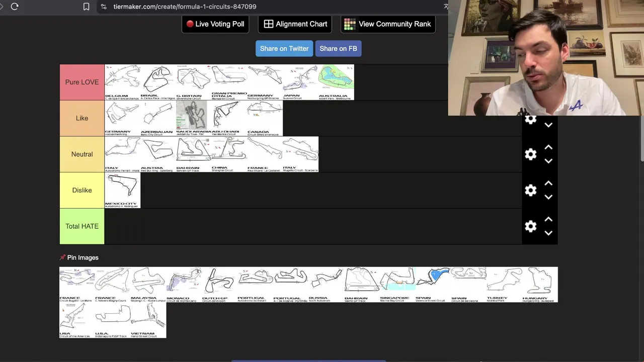644x362 pixels.
Task: Pick the USA Circuit of the Americas image
Action: tap(77, 320)
